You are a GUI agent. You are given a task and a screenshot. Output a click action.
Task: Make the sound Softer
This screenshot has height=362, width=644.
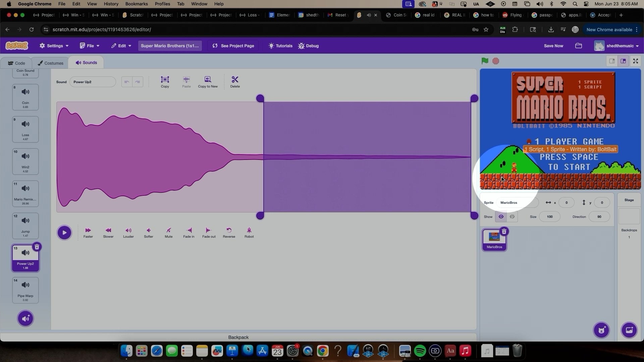(x=149, y=233)
